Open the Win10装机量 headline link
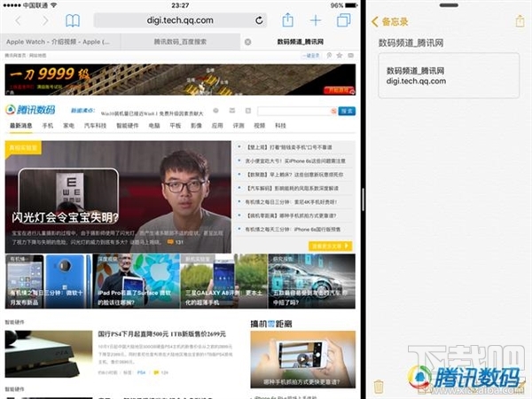Screen dimensions: 532x399 tap(152, 113)
